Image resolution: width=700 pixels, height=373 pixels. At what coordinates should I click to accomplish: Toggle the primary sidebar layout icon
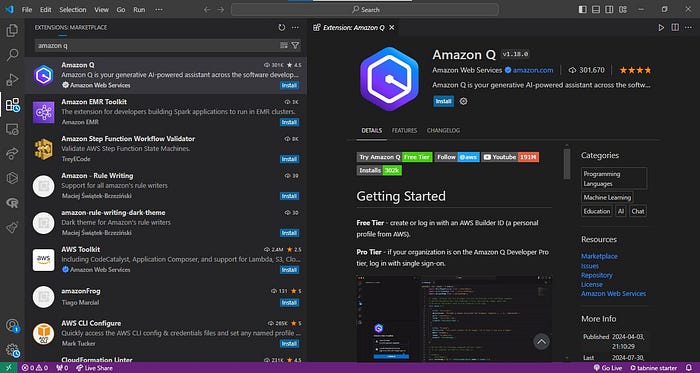(x=582, y=9)
